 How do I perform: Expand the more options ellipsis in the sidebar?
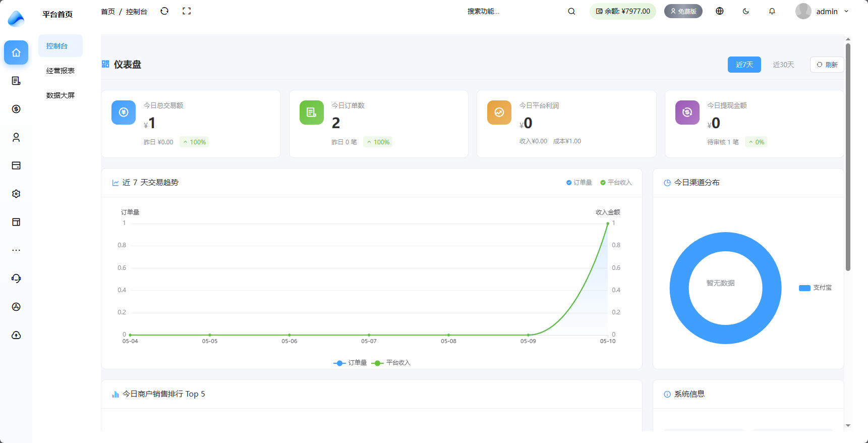pyautogui.click(x=16, y=250)
